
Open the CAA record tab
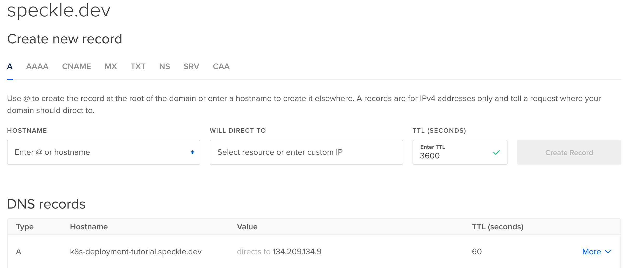(221, 66)
